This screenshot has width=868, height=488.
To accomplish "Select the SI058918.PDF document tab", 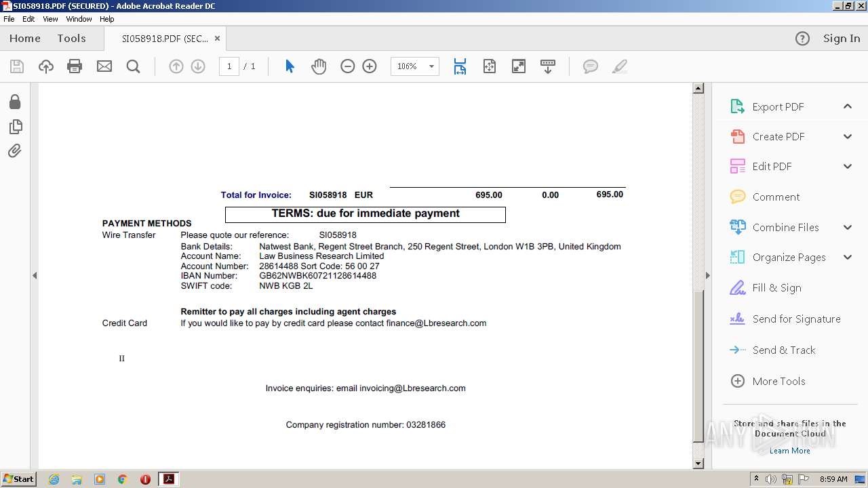I will [165, 39].
